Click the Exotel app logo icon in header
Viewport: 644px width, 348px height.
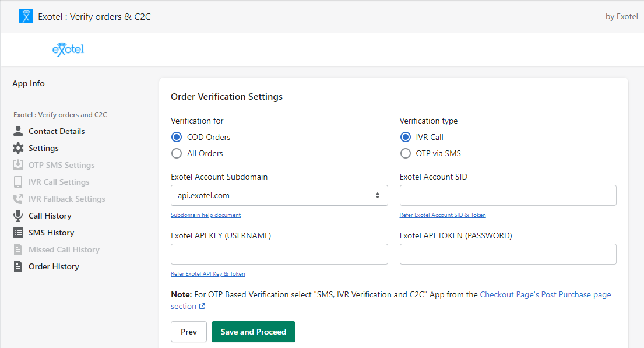coord(26,16)
